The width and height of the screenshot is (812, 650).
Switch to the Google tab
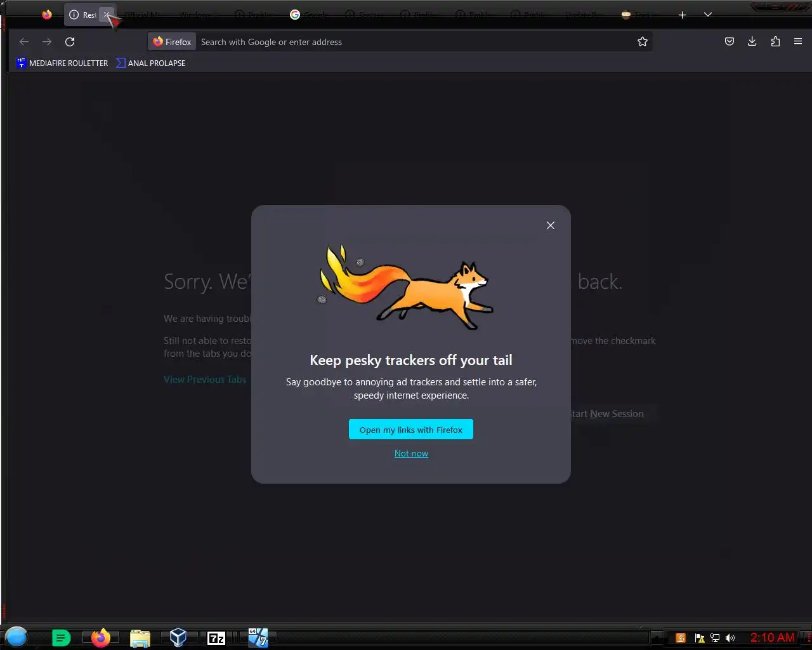(309, 15)
